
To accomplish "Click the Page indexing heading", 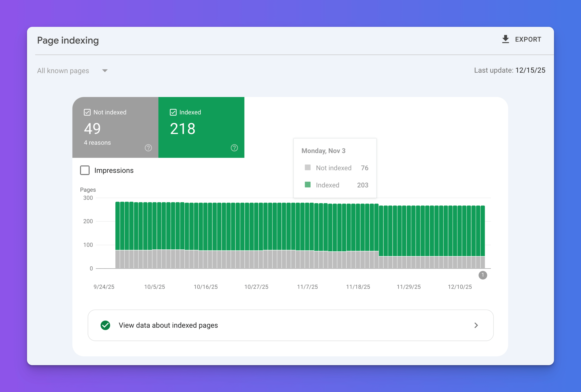I will tap(68, 40).
